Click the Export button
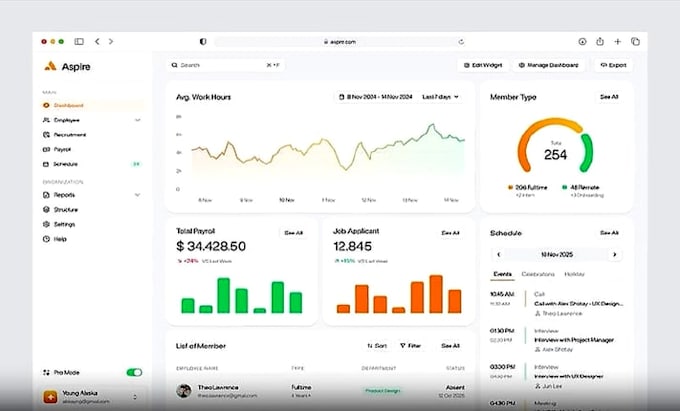 pyautogui.click(x=613, y=65)
